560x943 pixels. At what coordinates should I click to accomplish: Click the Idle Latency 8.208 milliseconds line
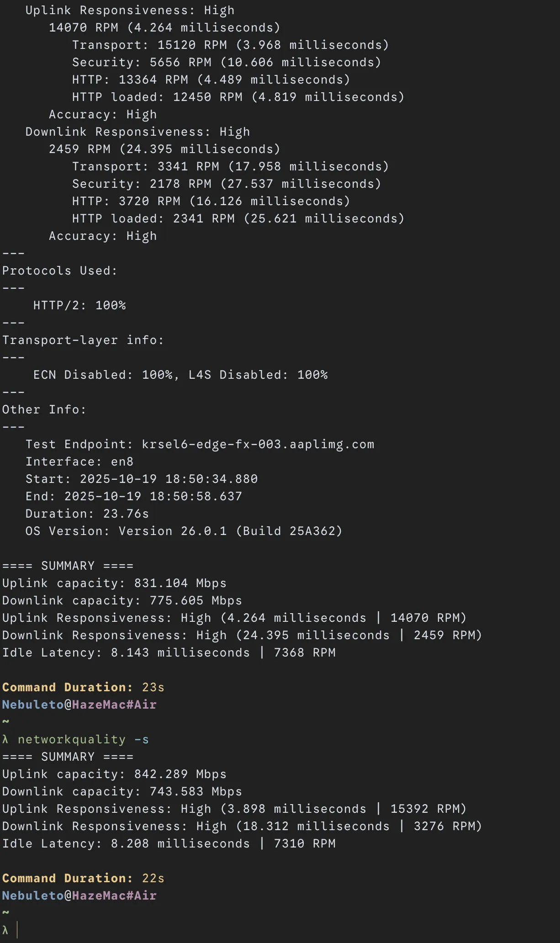[169, 844]
